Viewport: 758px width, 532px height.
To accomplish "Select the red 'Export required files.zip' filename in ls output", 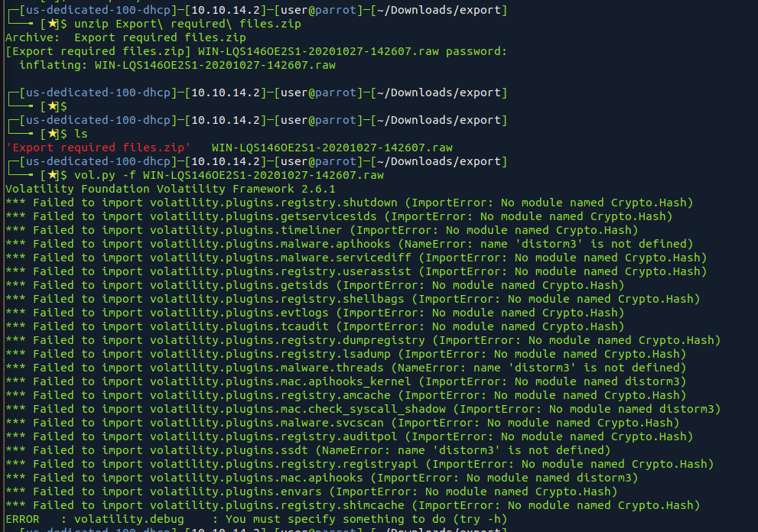I will 98,148.
